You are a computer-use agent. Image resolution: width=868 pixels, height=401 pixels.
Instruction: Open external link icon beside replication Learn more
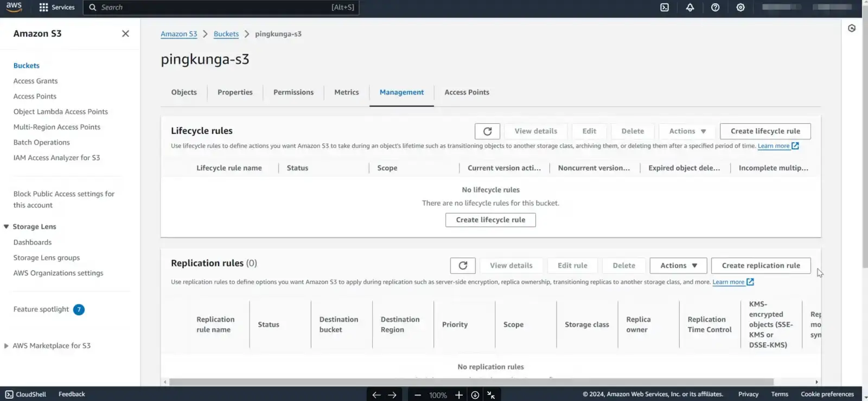(x=750, y=282)
